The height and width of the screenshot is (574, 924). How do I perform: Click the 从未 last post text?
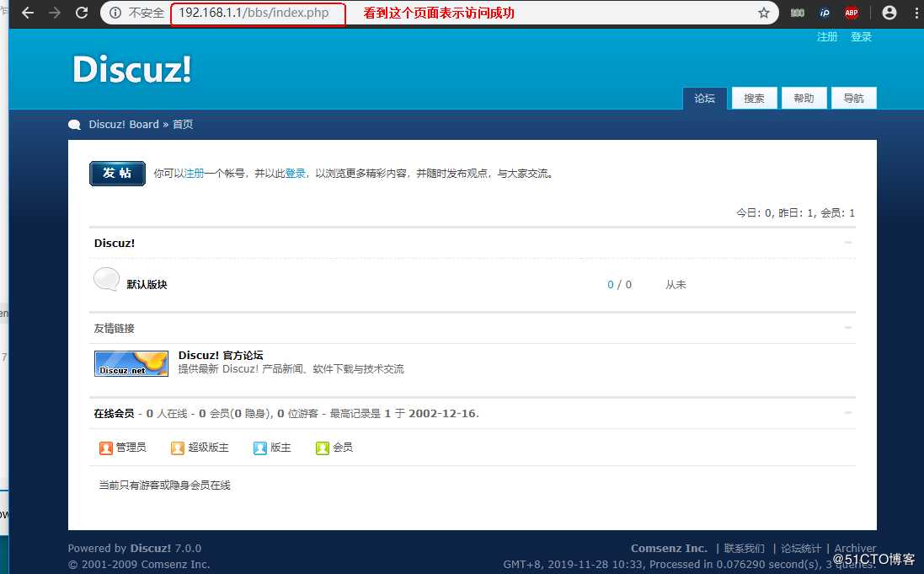coord(676,284)
